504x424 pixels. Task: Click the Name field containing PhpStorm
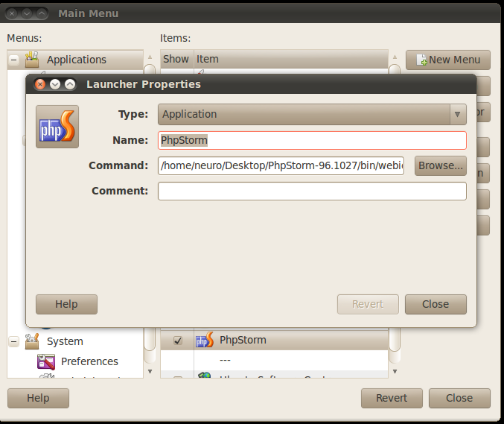[312, 140]
